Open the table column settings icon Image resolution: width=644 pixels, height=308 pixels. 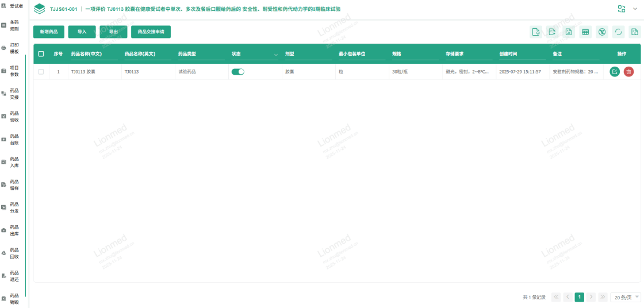pos(585,32)
